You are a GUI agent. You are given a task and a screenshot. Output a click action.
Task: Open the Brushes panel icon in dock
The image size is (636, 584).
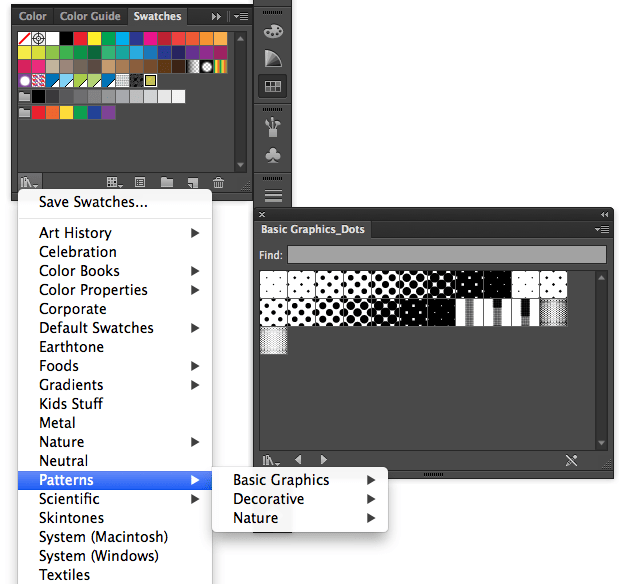[273, 127]
